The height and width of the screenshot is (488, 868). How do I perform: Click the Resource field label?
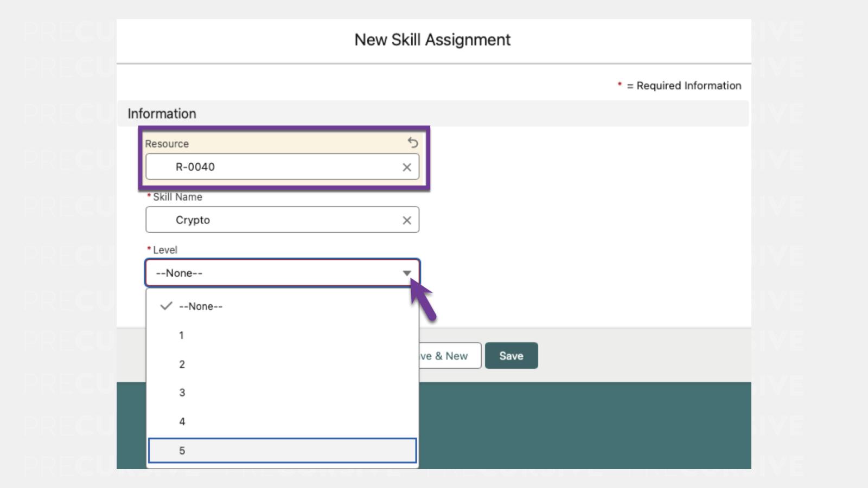[167, 144]
